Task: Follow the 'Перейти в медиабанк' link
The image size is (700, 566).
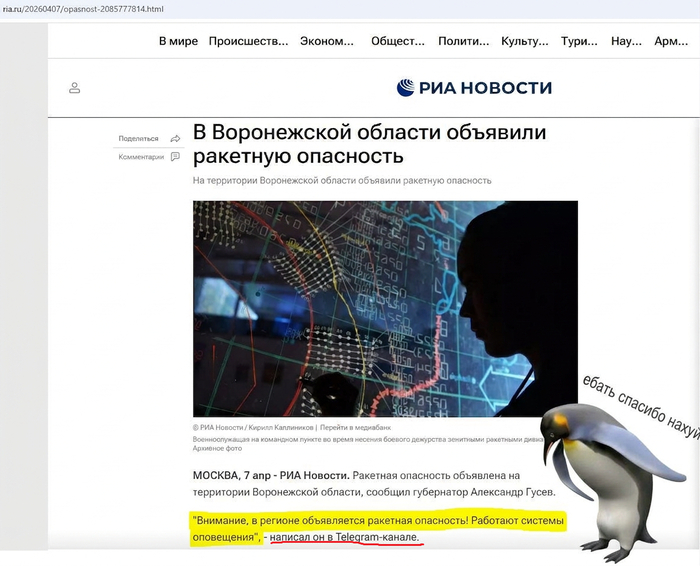Action: pos(355,427)
